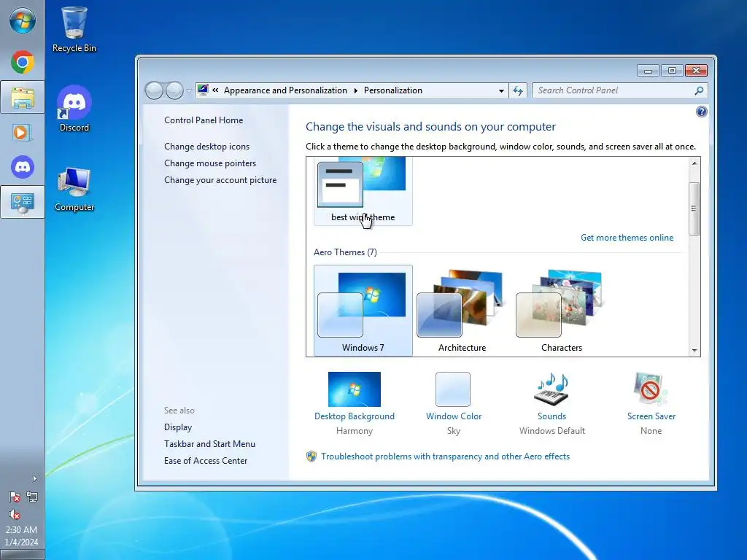This screenshot has width=747, height=560.
Task: Open Windows Explorer taskbar icon
Action: click(x=23, y=98)
